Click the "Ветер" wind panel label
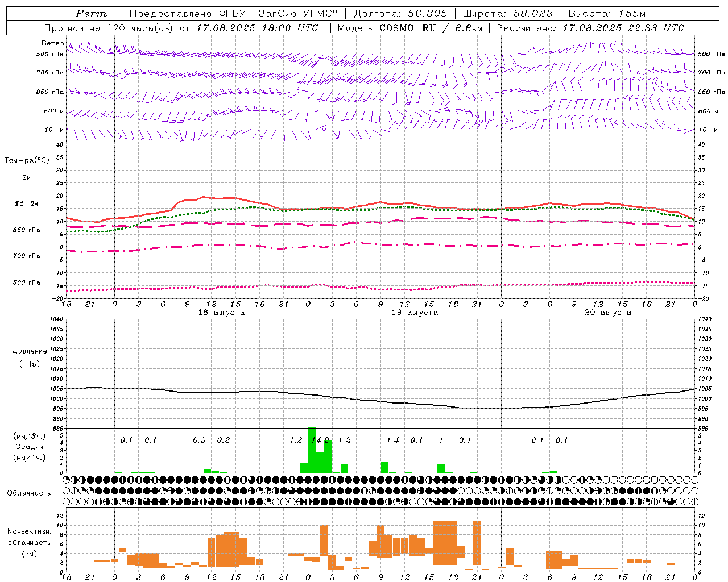Screen dimensions: 728x582 pyautogui.click(x=52, y=43)
